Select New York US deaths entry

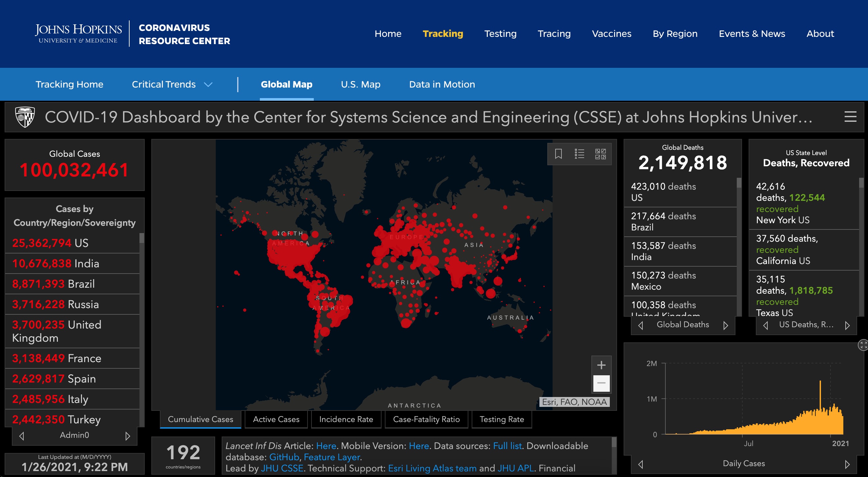[x=804, y=203]
